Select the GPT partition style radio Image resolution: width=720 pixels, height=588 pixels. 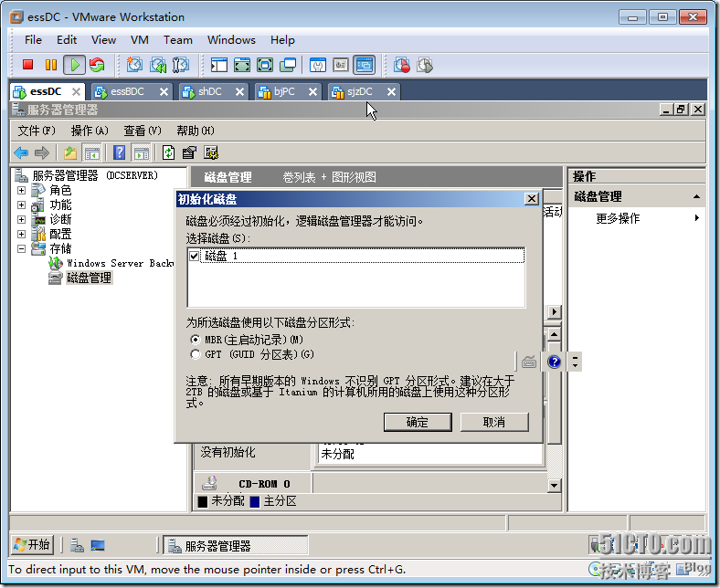point(196,354)
